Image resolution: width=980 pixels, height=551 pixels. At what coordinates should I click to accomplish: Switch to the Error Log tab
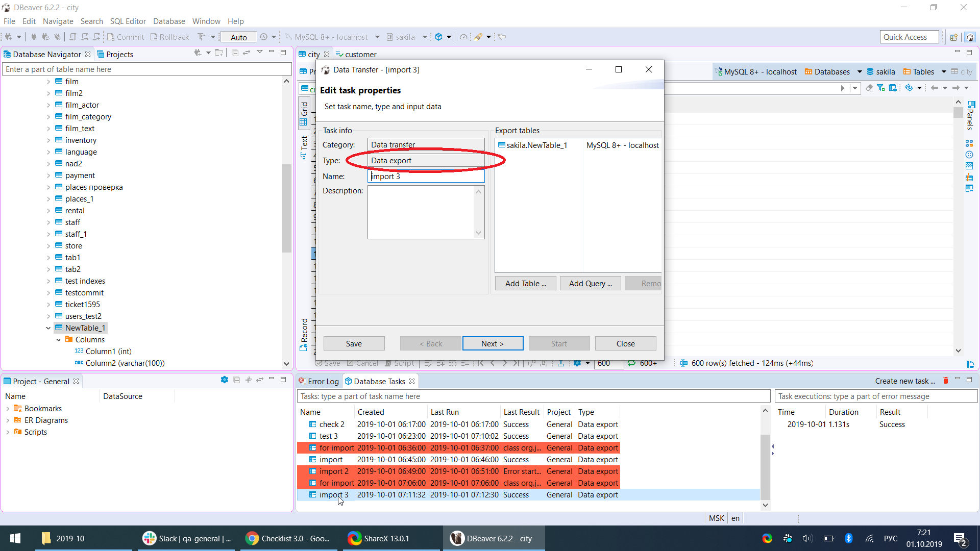click(x=323, y=381)
